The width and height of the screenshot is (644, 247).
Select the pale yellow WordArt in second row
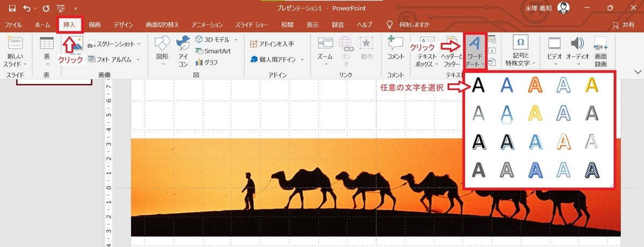(536, 113)
